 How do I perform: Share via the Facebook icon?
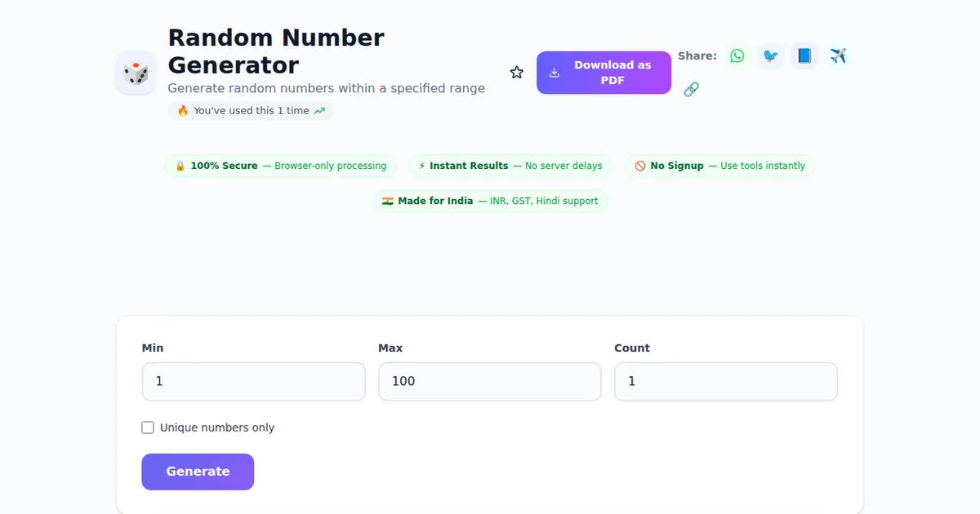804,56
